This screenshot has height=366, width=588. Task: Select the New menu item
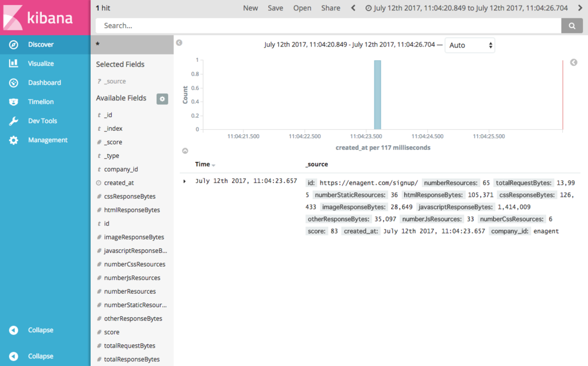250,8
